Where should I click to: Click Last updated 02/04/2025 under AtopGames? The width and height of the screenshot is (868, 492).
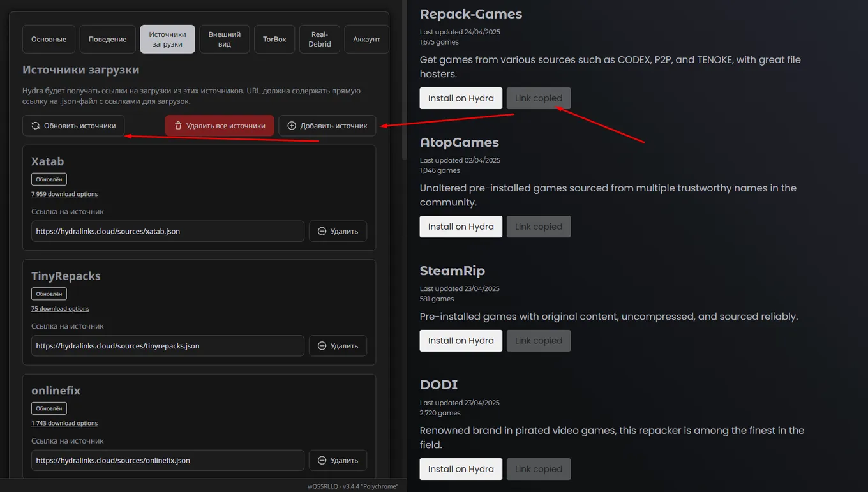460,161
